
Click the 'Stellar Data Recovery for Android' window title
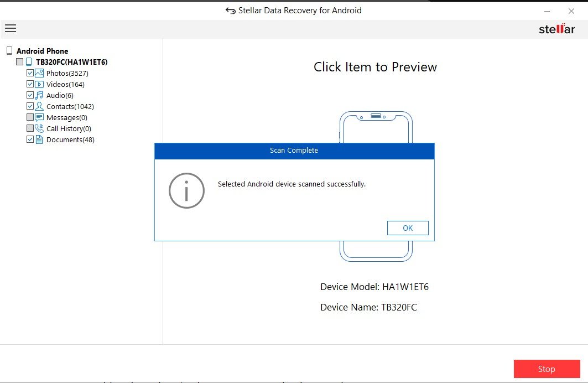pos(300,11)
